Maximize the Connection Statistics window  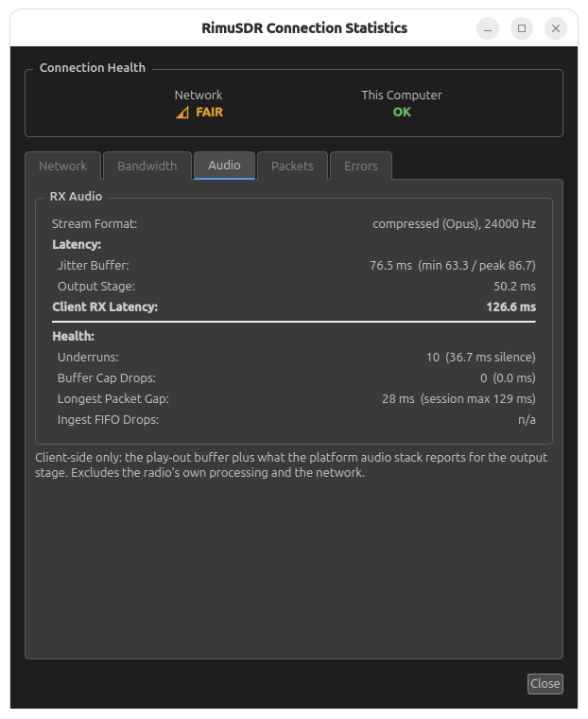click(x=522, y=28)
